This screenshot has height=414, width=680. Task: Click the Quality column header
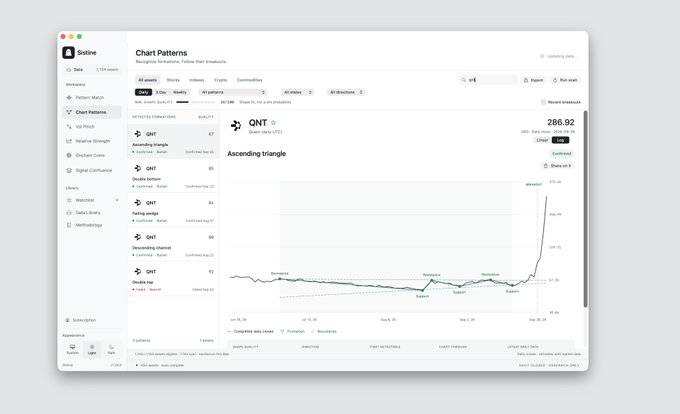coord(206,117)
